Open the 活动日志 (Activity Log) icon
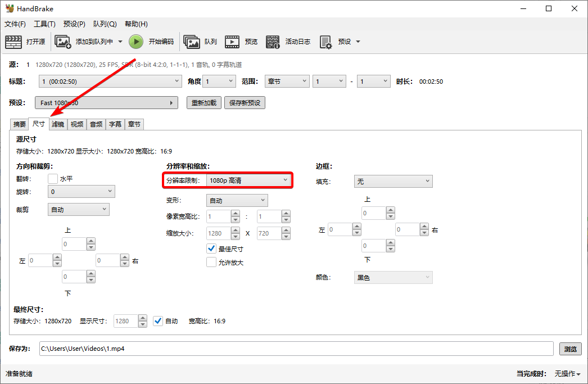Image resolution: width=588 pixels, height=384 pixels. pyautogui.click(x=273, y=41)
